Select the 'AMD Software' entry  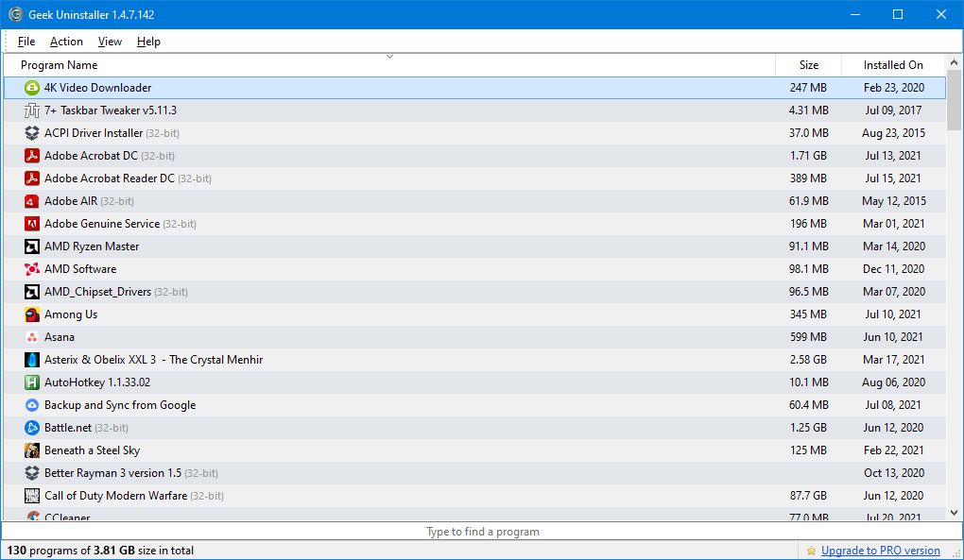[80, 269]
